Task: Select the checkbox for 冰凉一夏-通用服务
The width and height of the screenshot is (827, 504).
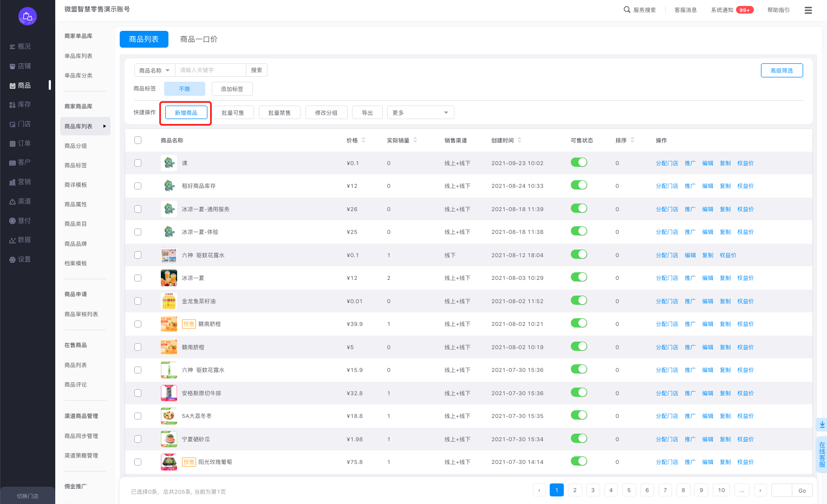Action: point(138,209)
